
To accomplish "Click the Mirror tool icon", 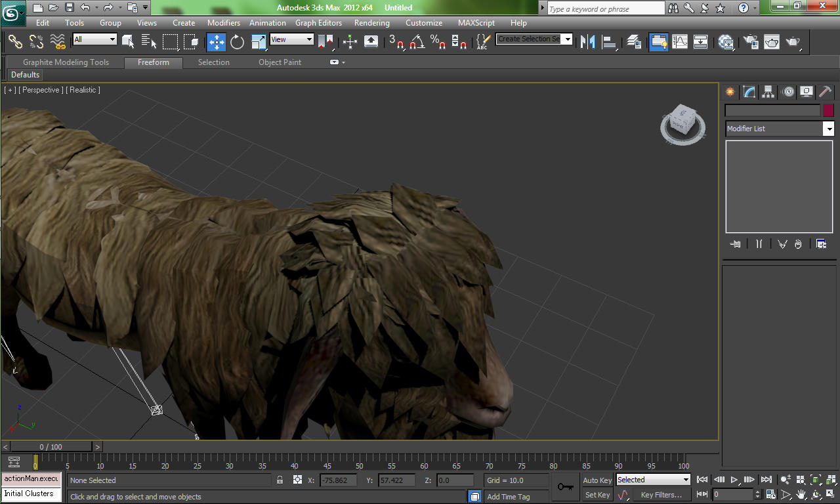I will (588, 41).
